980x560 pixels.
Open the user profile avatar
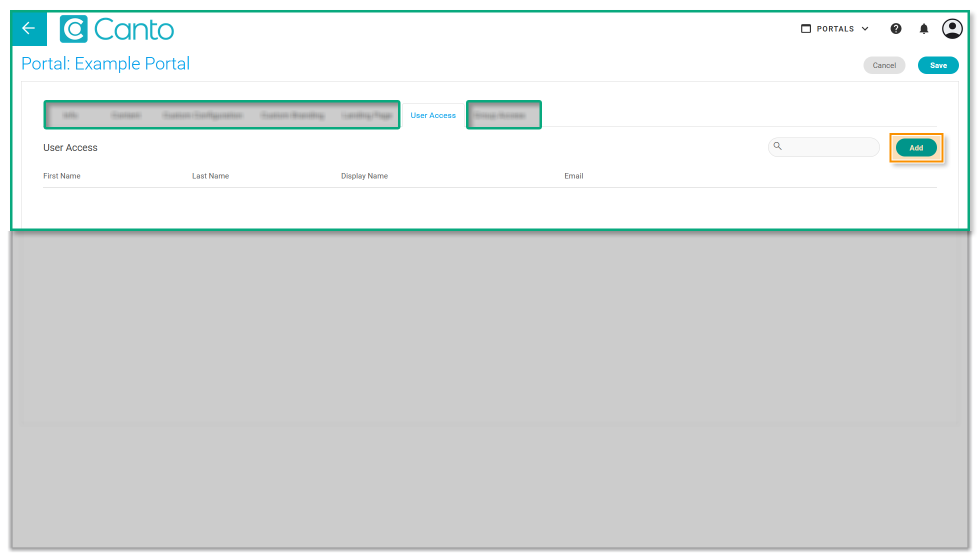point(952,29)
